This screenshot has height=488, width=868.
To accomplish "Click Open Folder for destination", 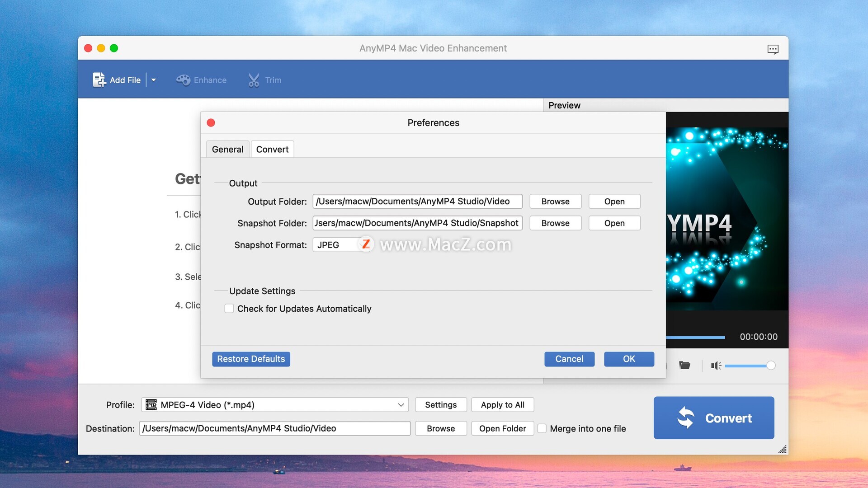I will (x=502, y=428).
